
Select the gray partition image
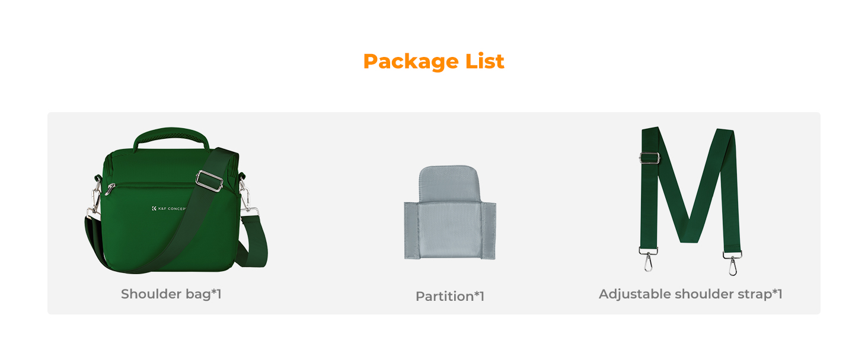450,212
